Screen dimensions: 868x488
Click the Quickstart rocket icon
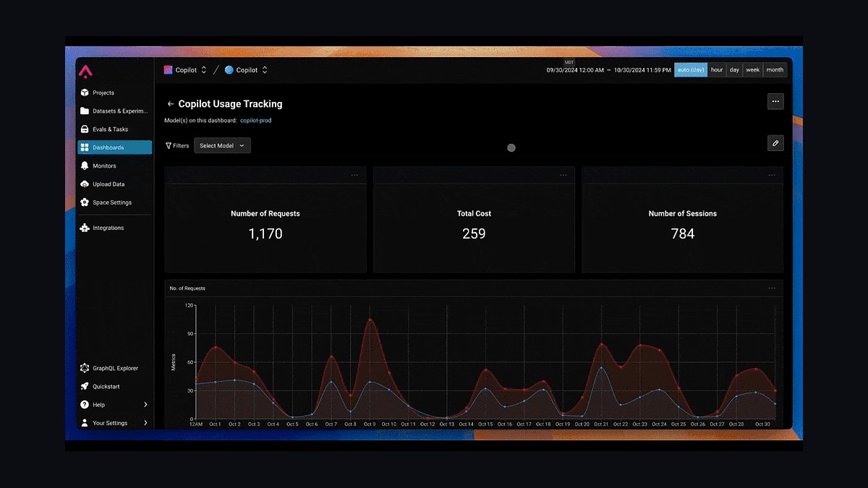[85, 387]
